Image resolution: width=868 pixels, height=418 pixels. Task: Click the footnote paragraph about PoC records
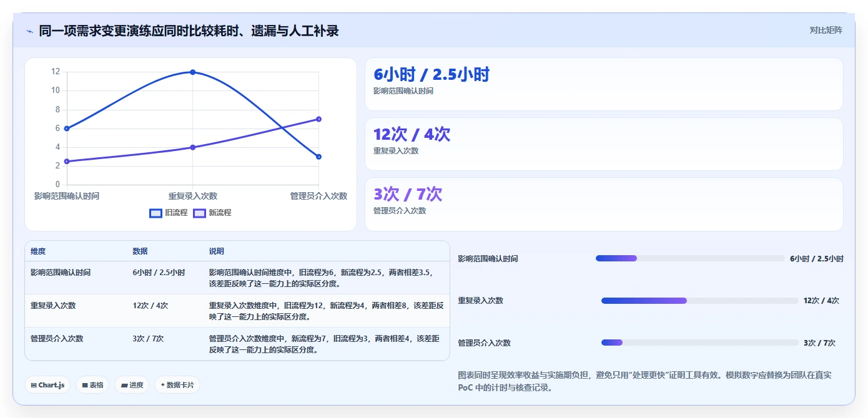645,381
